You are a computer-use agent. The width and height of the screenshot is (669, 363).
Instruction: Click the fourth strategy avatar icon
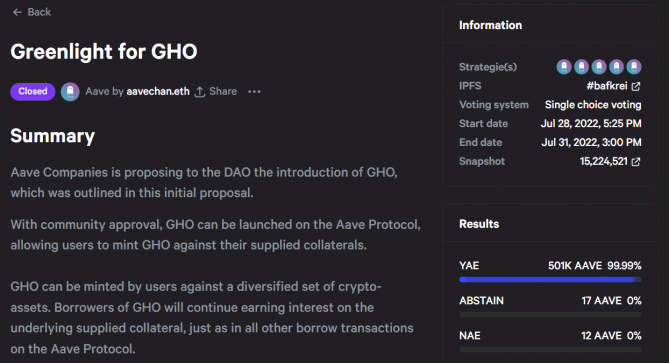pyautogui.click(x=617, y=67)
